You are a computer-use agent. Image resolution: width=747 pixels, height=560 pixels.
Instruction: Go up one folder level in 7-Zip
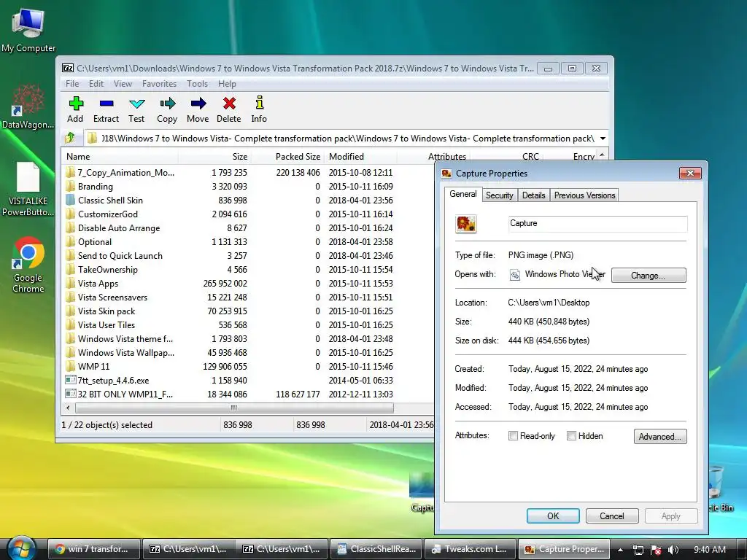click(x=70, y=138)
